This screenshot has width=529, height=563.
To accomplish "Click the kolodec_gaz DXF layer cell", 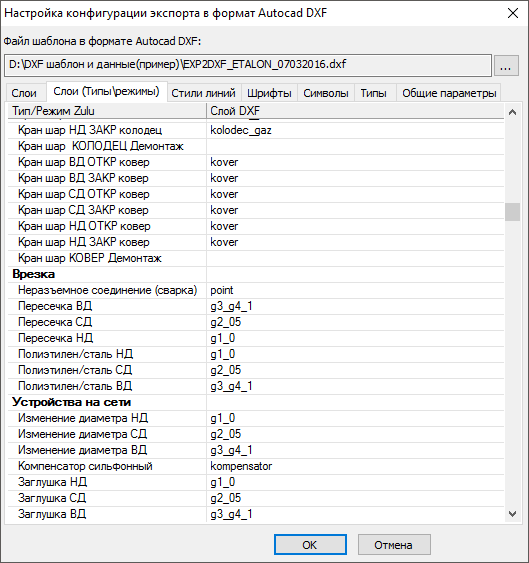I will pos(355,130).
